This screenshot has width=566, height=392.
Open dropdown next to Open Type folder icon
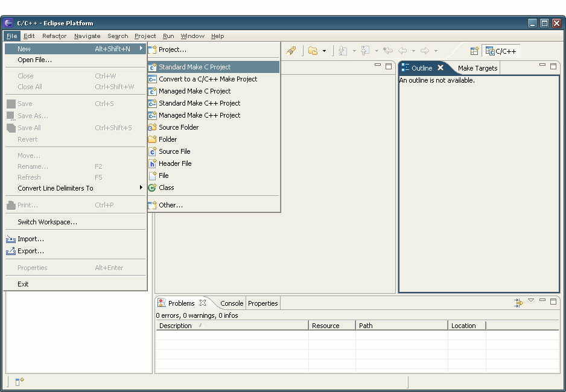click(x=324, y=51)
